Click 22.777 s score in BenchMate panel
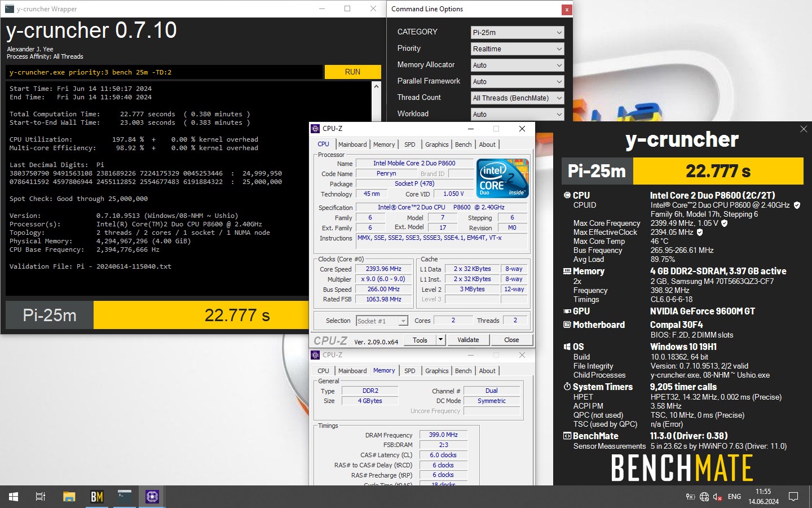The width and height of the screenshot is (812, 508). tap(718, 171)
